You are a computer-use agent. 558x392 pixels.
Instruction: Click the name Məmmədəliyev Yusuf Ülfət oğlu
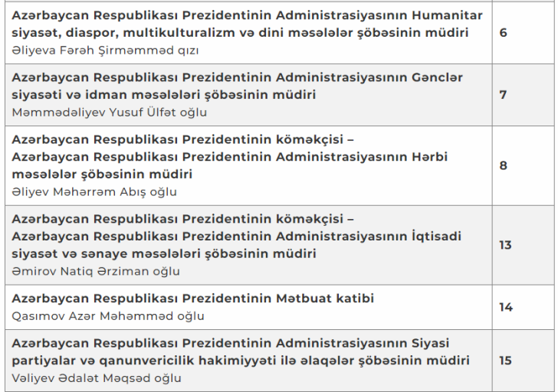[110, 112]
